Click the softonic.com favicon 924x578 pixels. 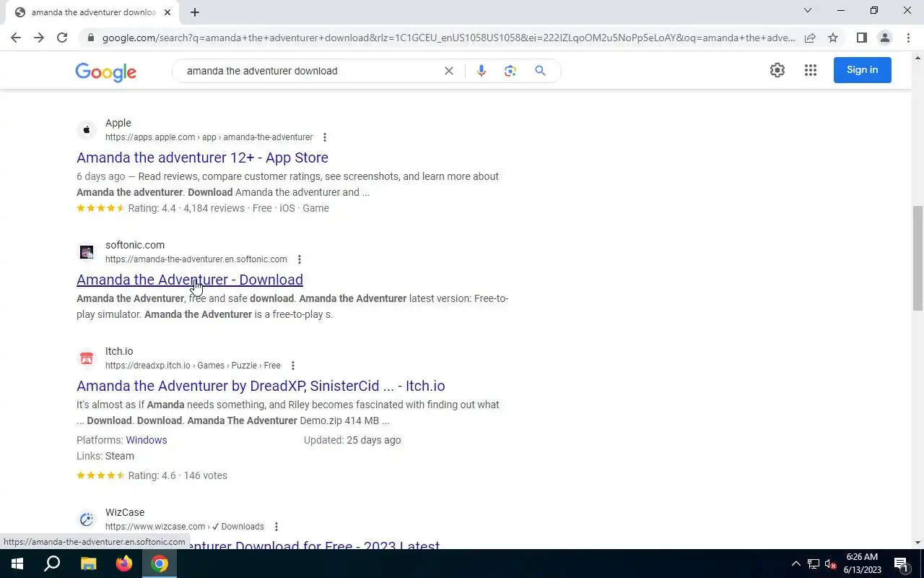point(87,252)
